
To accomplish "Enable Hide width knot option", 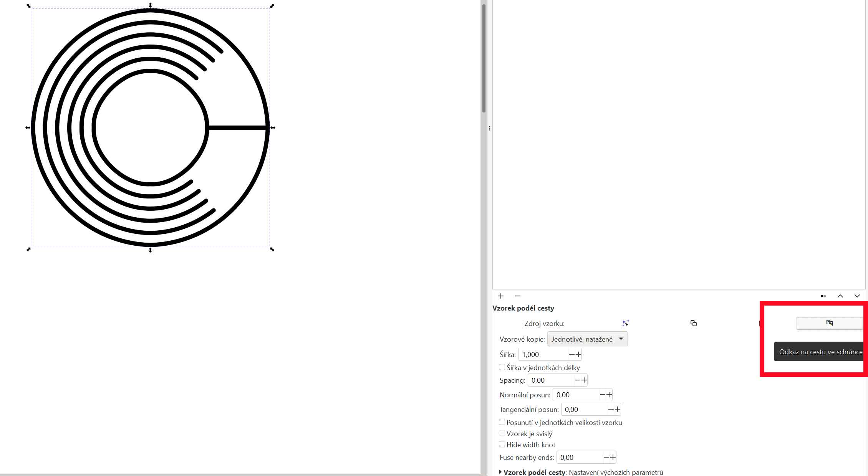I will [x=502, y=445].
